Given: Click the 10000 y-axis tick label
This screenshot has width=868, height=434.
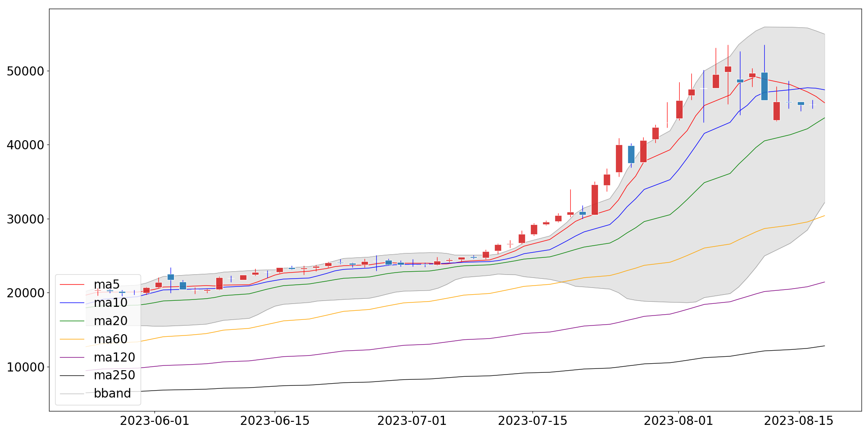Looking at the screenshot, I should tap(26, 367).
